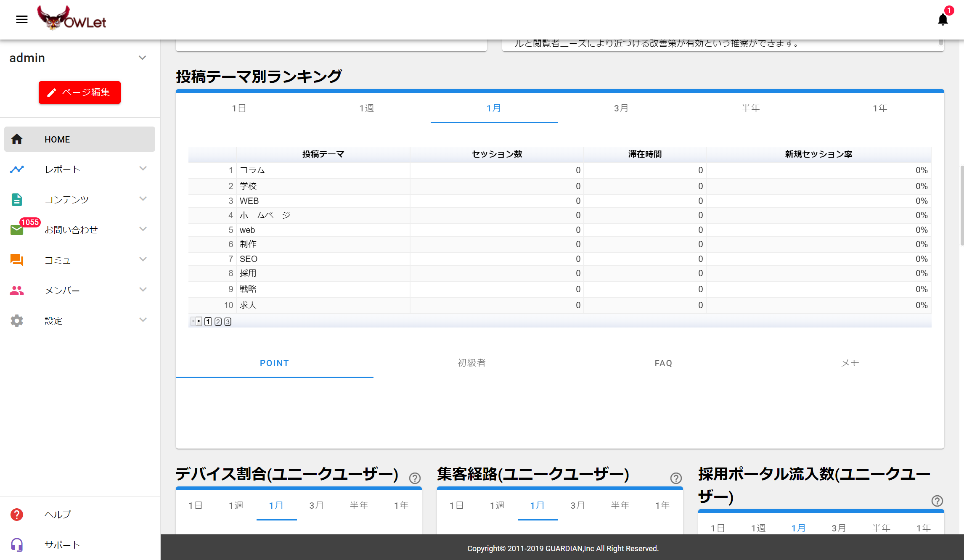Viewport: 964px width, 560px height.
Task: Select 半年 tab in 集客経路 panel
Action: (x=620, y=506)
